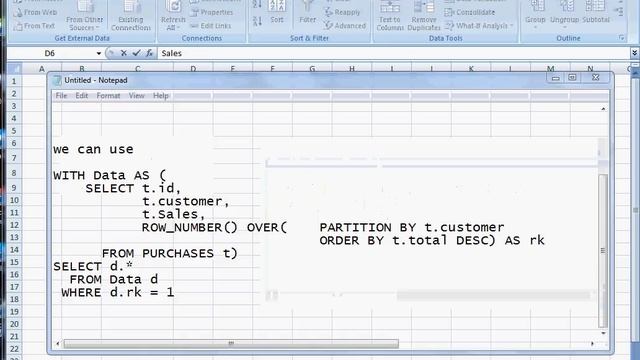
Task: Click Notepad scroll down arrow
Action: (x=603, y=333)
